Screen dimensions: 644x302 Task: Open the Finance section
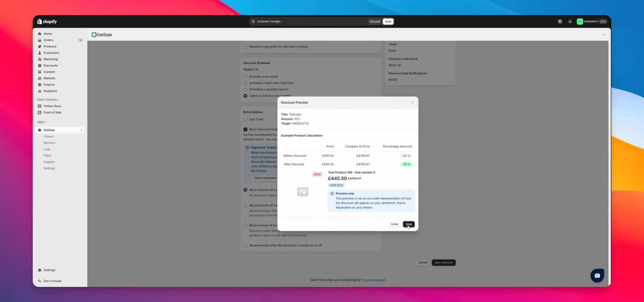pos(49,85)
